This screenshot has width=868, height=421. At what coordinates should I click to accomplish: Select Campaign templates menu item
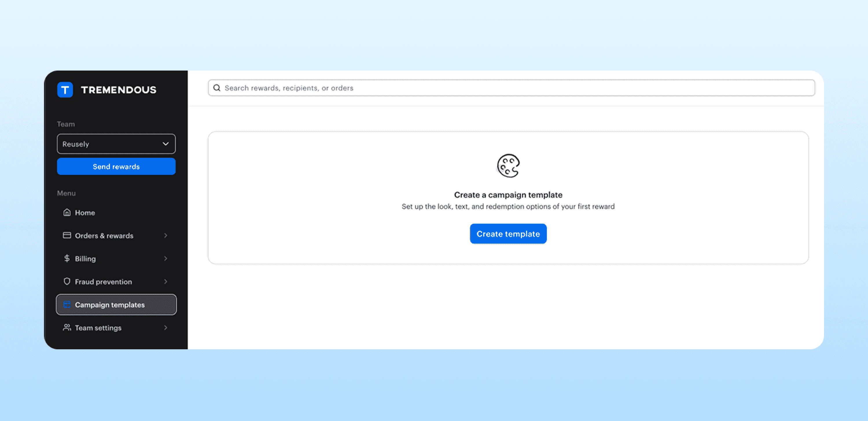click(109, 304)
